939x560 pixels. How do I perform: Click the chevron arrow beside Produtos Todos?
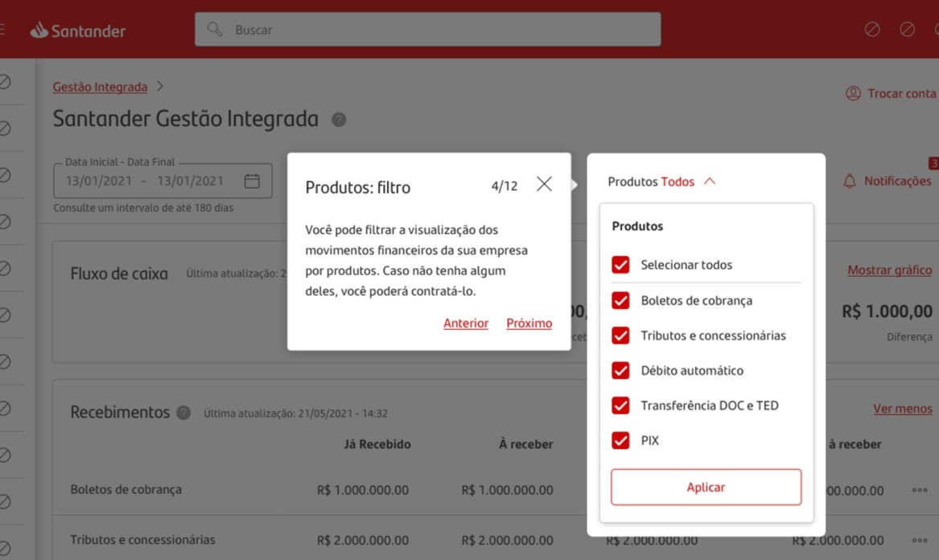[710, 181]
